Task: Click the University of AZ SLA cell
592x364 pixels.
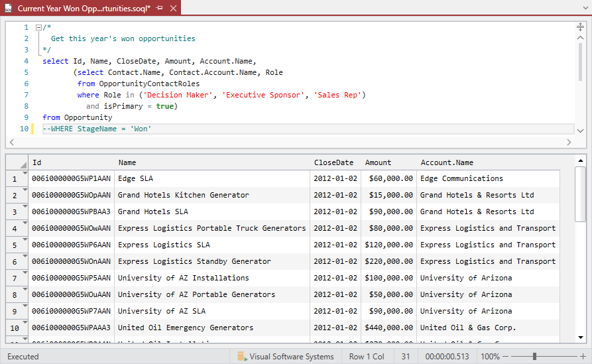Action: pos(212,311)
